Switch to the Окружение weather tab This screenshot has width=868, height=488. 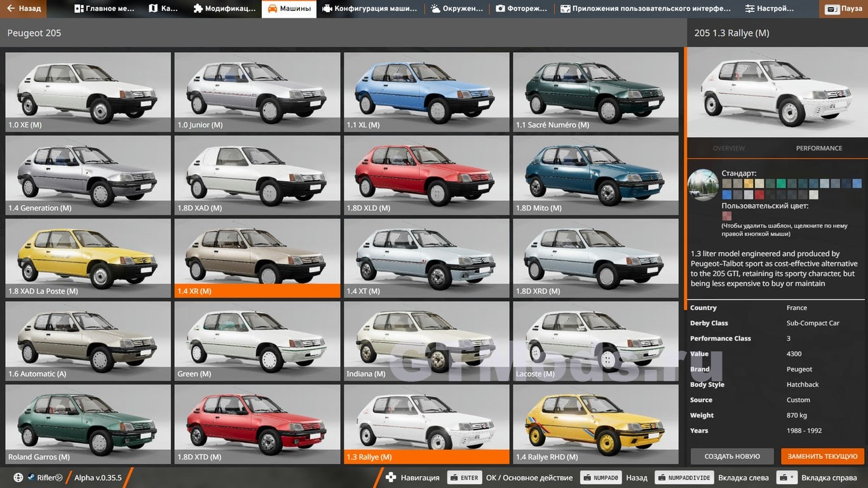coord(456,9)
